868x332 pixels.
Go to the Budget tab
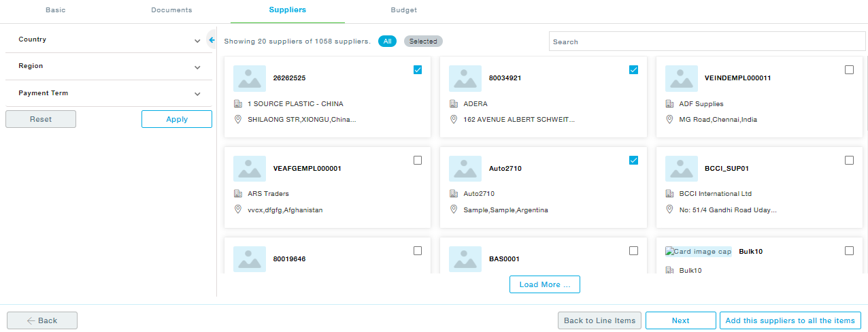coord(403,10)
